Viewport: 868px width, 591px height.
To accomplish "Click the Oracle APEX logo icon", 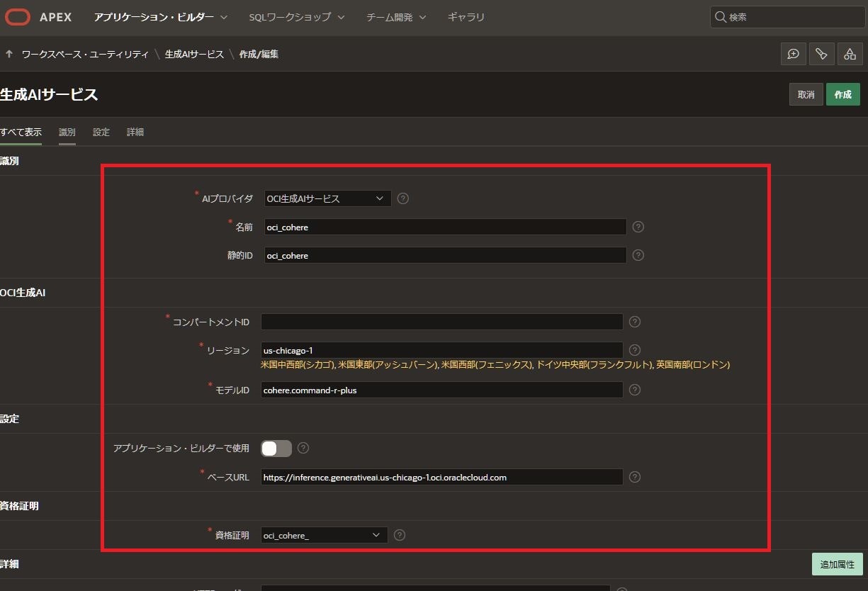I will [18, 17].
